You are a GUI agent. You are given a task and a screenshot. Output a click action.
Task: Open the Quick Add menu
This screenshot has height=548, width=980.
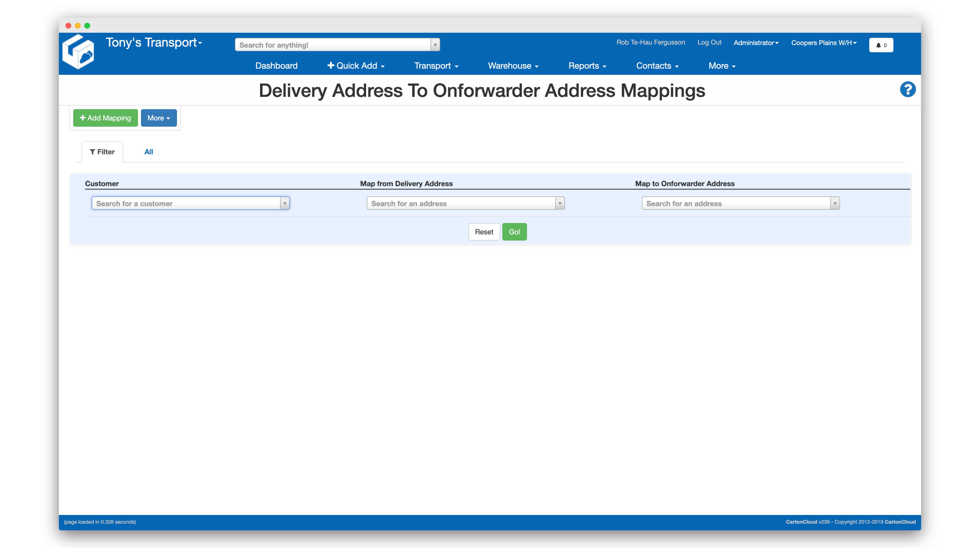click(x=356, y=66)
